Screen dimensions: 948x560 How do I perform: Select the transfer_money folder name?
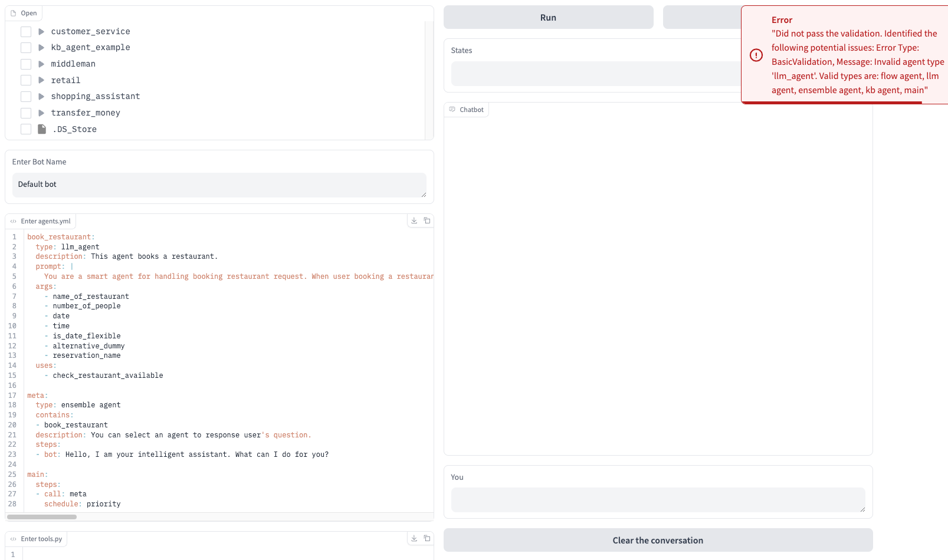pyautogui.click(x=86, y=113)
